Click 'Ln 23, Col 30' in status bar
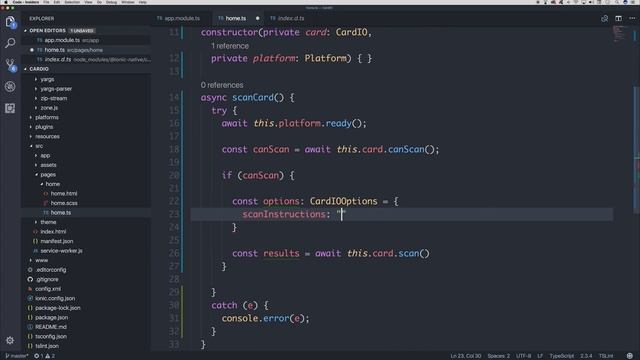The image size is (640, 360). click(x=465, y=356)
